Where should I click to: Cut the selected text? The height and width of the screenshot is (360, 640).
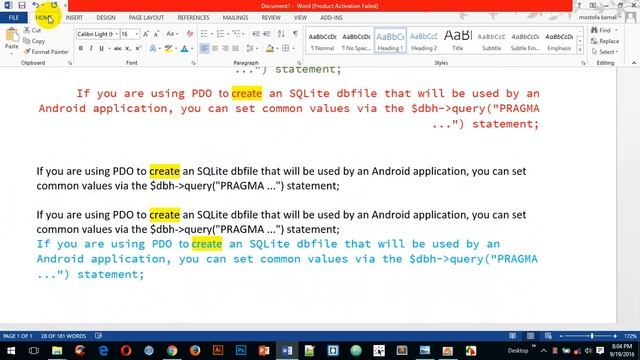coord(32,30)
